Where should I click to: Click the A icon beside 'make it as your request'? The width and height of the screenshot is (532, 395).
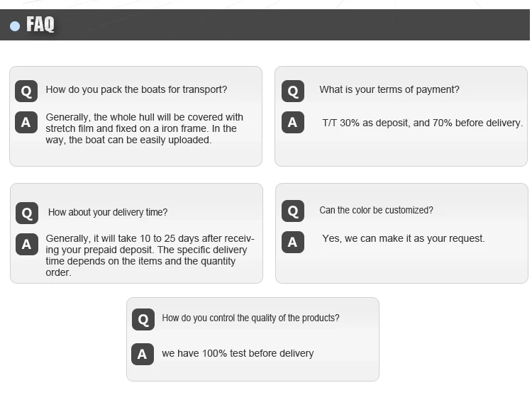[292, 242]
